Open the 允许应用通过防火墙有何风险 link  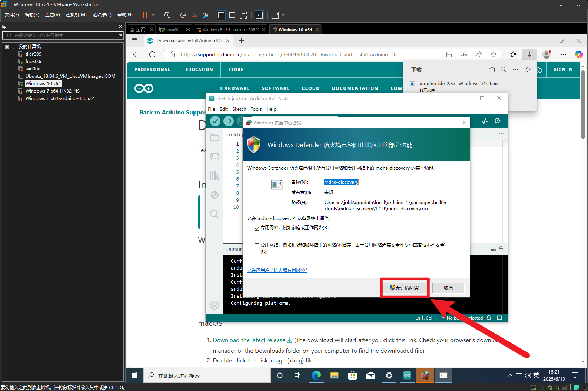tap(277, 270)
